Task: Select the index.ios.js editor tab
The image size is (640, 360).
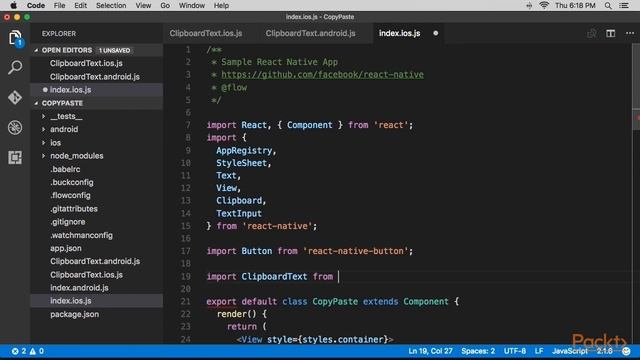Action: coord(399,33)
